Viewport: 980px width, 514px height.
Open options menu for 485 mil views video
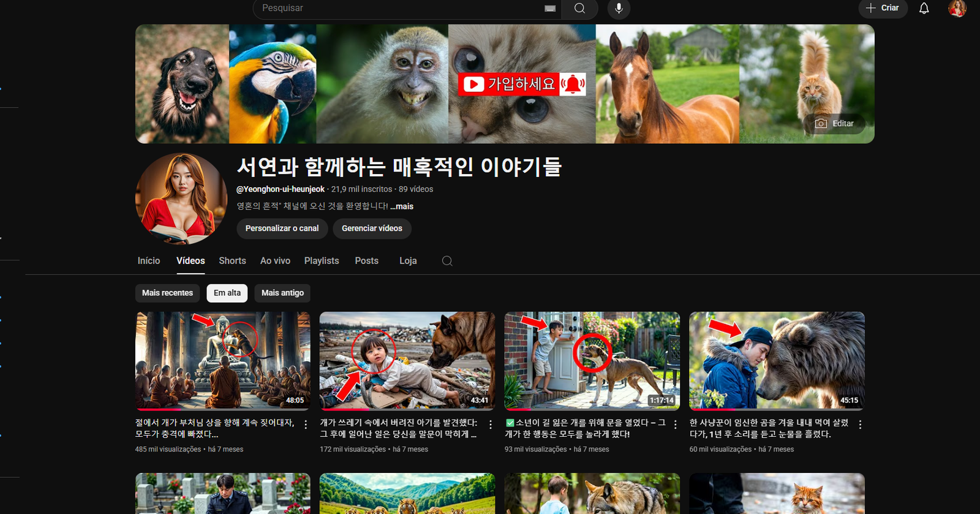click(x=306, y=425)
